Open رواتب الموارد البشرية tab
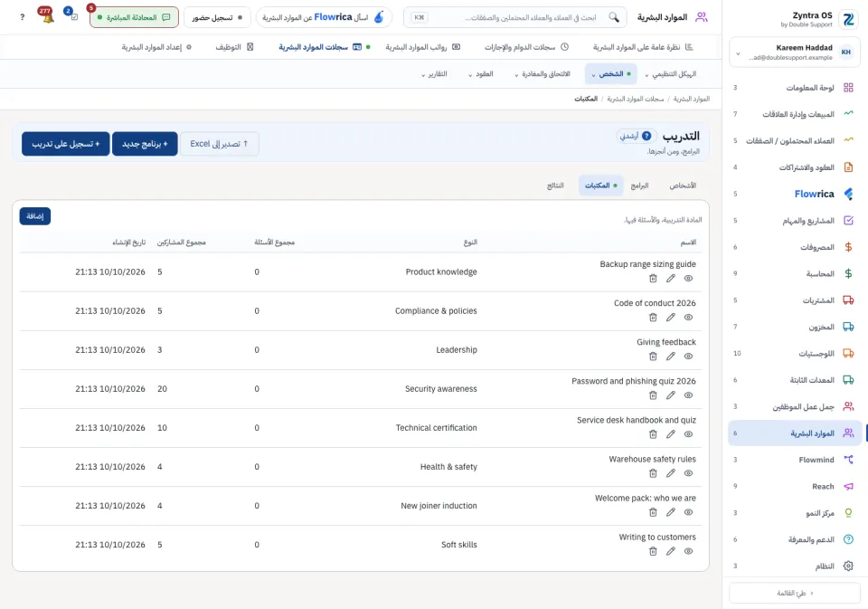The height and width of the screenshot is (609, 868). coord(423,47)
